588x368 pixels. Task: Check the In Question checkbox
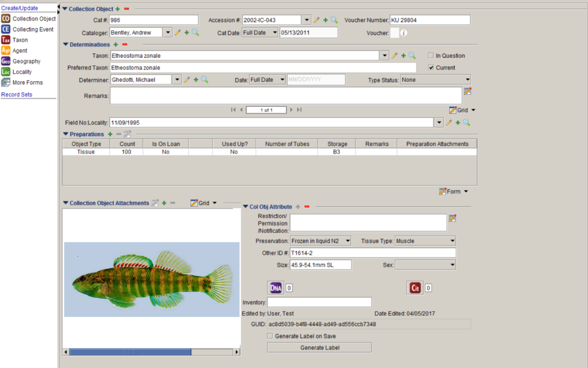(431, 56)
